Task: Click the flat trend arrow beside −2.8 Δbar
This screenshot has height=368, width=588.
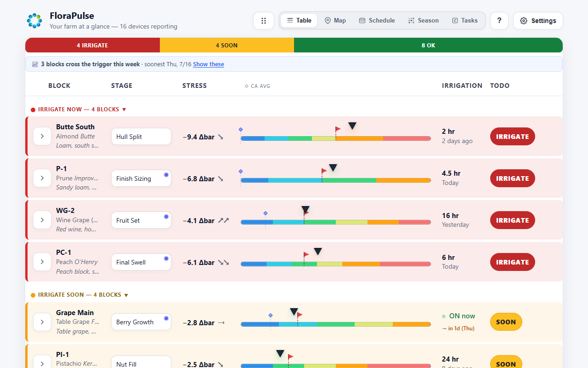Action: 221,323
